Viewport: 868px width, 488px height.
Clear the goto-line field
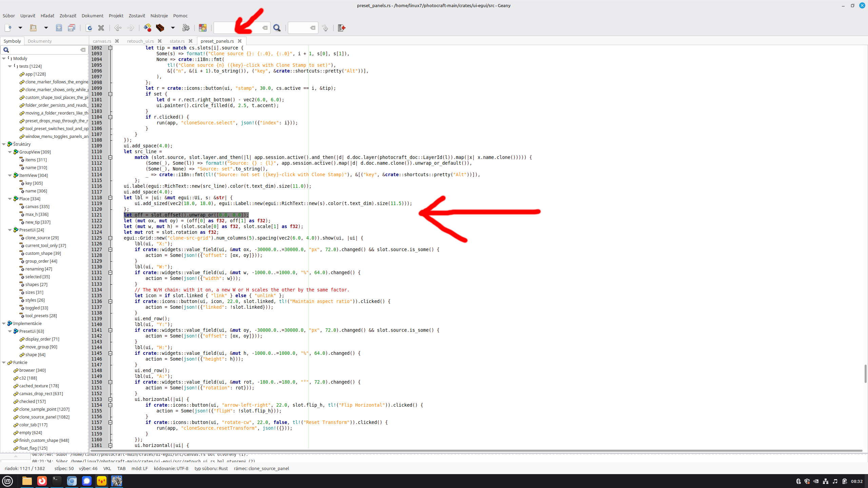point(313,28)
